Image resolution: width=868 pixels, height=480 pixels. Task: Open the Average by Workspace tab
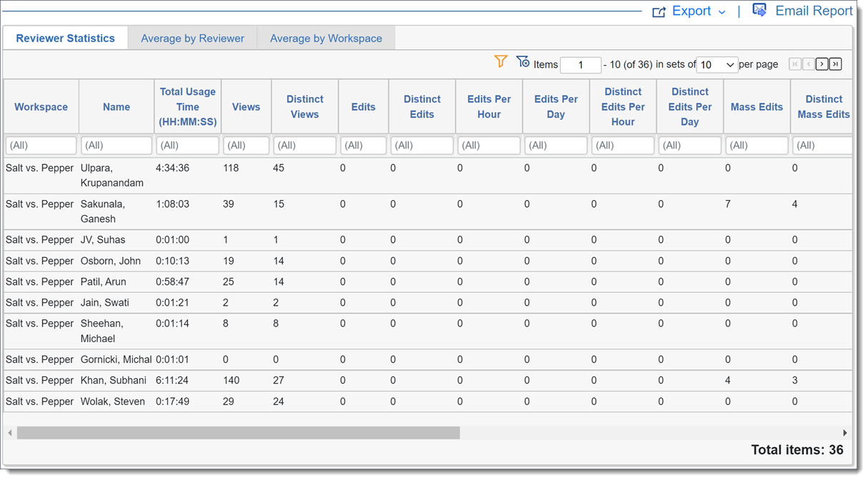point(326,39)
